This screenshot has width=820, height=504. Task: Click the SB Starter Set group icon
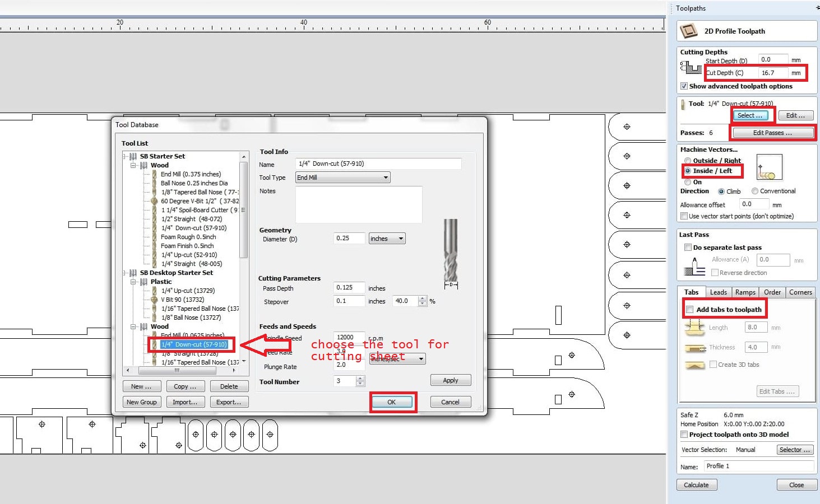(133, 156)
